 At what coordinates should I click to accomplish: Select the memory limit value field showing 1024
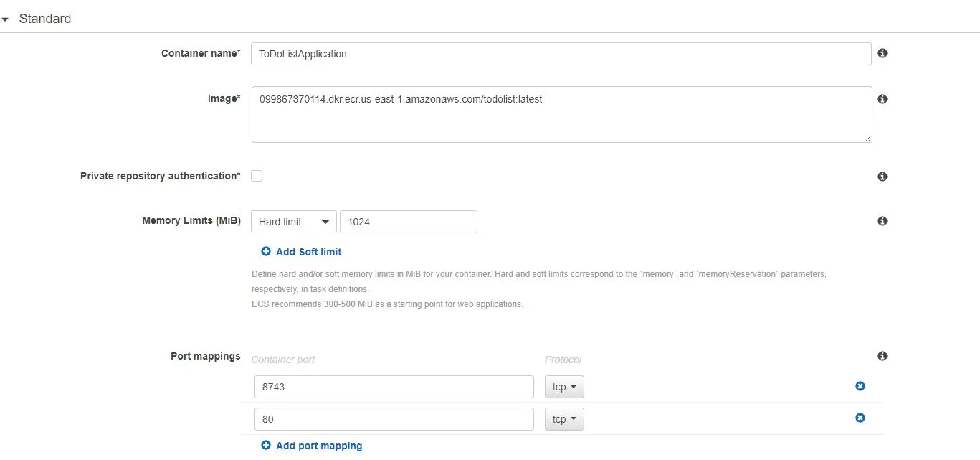(408, 222)
